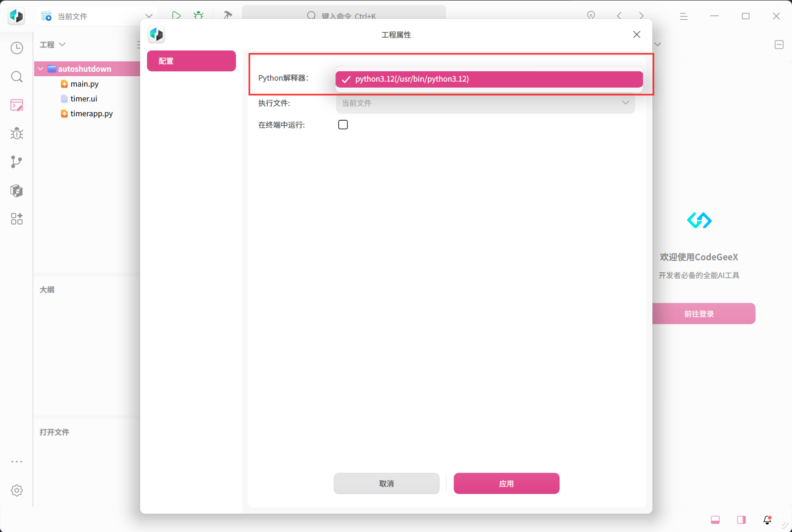This screenshot has width=792, height=532.
Task: Click the CodeGeeX logo icon
Action: click(x=699, y=220)
